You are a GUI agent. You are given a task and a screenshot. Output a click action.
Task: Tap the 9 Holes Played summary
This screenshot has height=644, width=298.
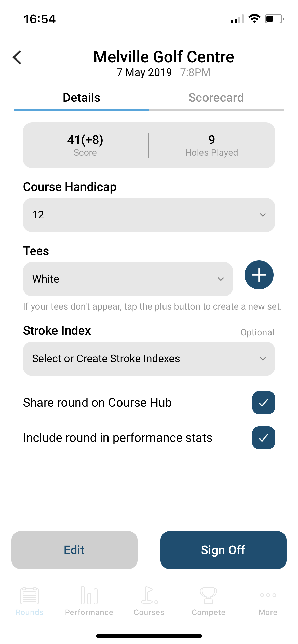tap(212, 145)
